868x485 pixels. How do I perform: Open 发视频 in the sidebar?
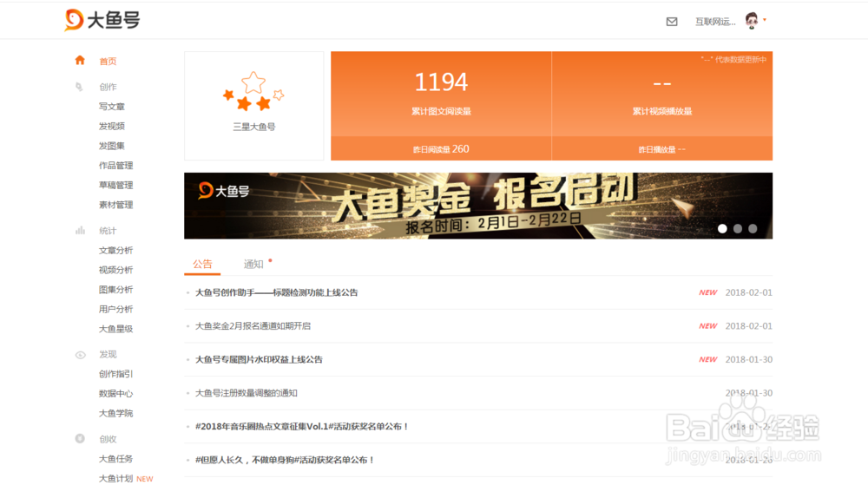pos(112,126)
